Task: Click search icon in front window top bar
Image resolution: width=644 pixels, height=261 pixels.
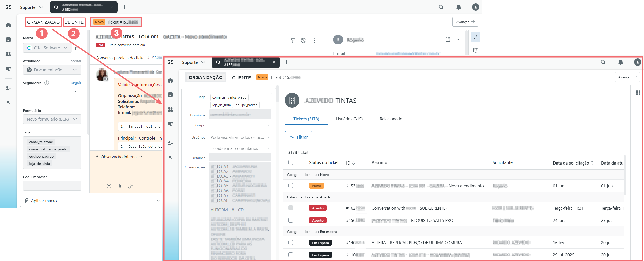Action: 603,62
